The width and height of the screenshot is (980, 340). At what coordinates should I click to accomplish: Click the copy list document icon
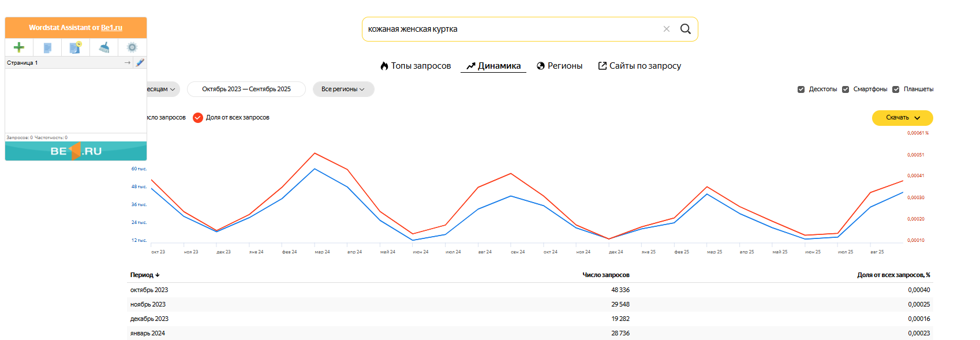(47, 47)
